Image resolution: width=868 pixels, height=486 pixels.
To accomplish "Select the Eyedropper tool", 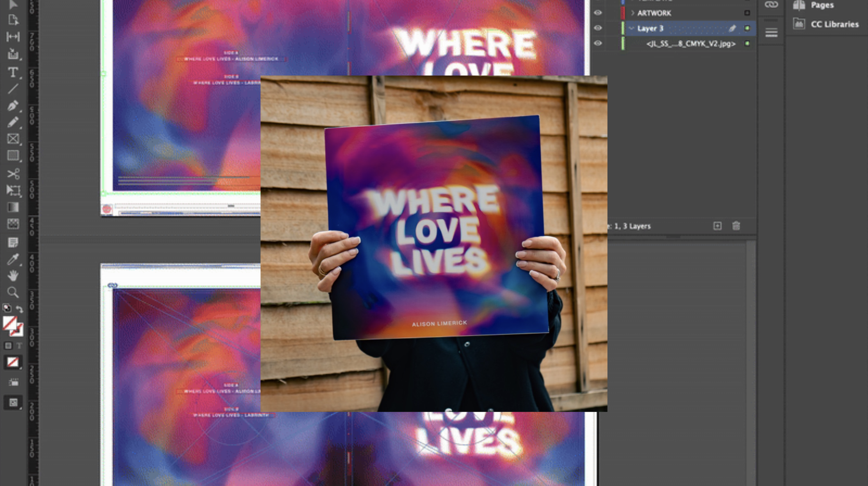I will pos(13,259).
